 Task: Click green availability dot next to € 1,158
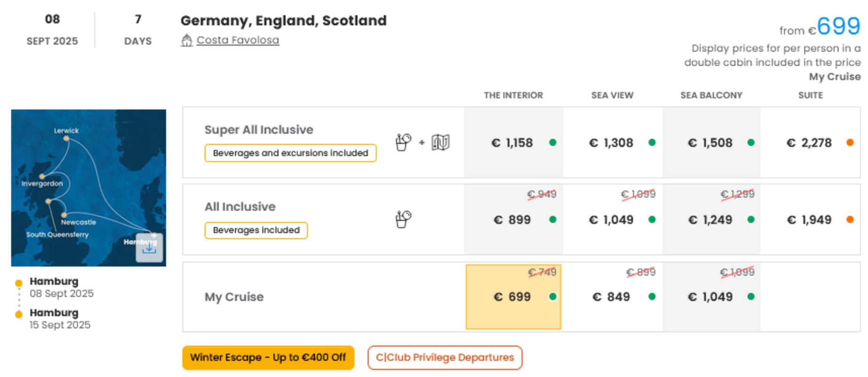[x=553, y=142]
